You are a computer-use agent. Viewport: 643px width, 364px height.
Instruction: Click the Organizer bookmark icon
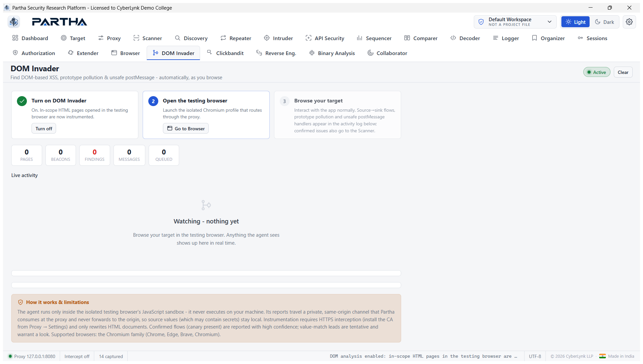click(x=535, y=38)
